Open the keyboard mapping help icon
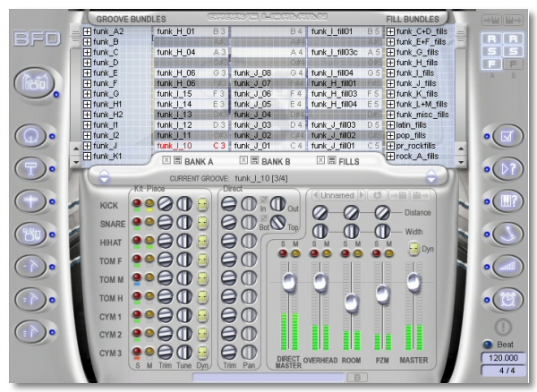The image size is (537, 392). point(507,201)
